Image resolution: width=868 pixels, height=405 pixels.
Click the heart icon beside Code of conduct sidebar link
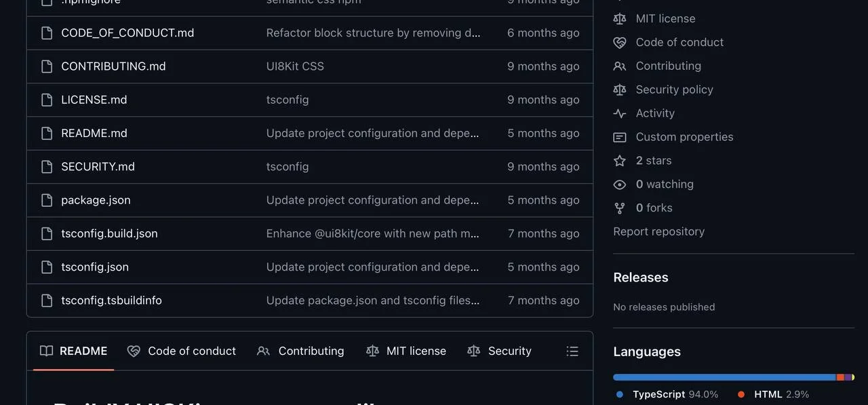[x=619, y=42]
